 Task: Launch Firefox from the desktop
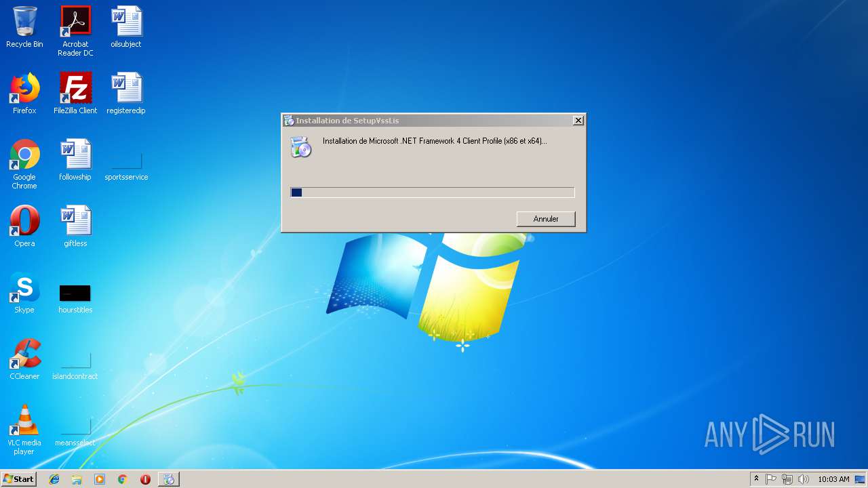24,94
